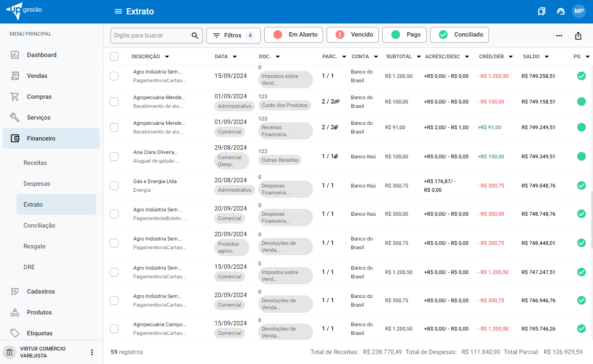Click the MP user avatar
The image size is (593, 364).
click(579, 11)
